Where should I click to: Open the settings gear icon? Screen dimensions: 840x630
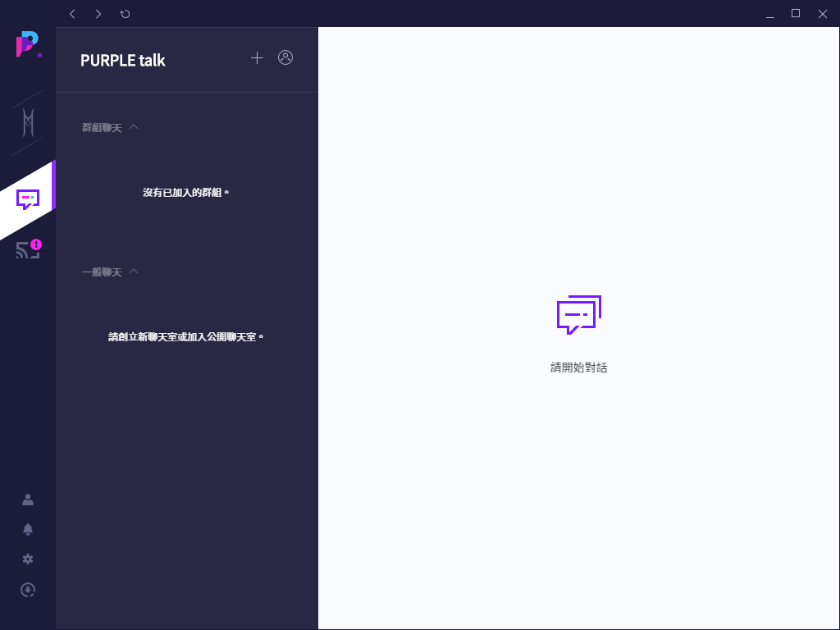point(27,559)
